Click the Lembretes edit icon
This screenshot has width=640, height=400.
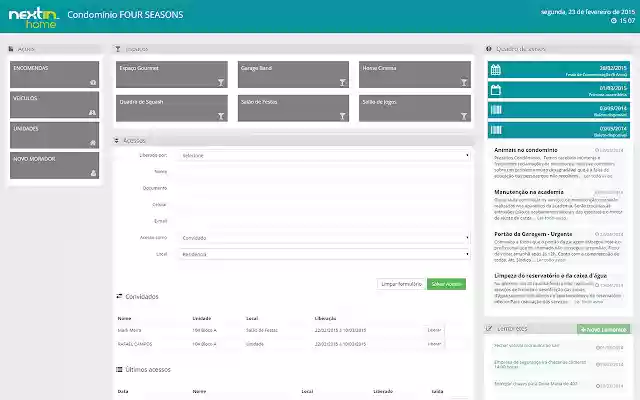pos(489,329)
